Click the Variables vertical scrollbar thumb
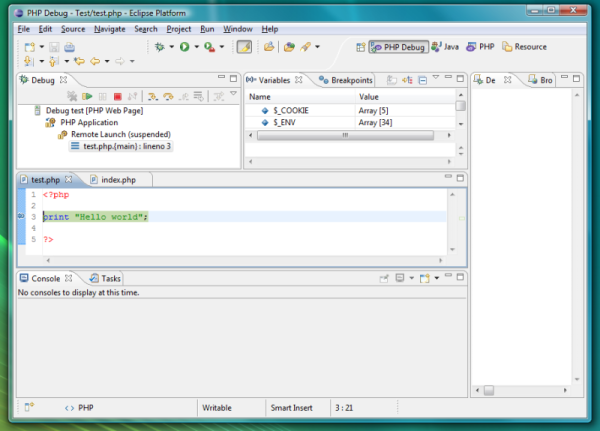The height and width of the screenshot is (431, 600). tap(461, 106)
